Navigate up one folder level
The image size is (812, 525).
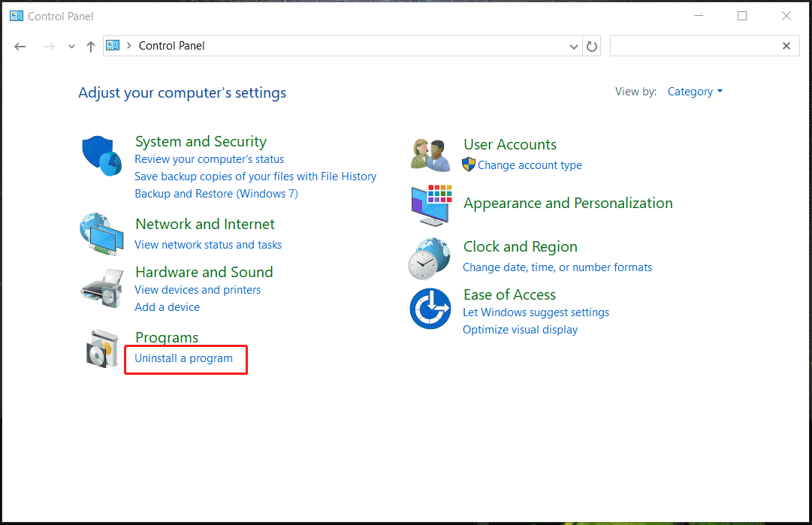90,46
